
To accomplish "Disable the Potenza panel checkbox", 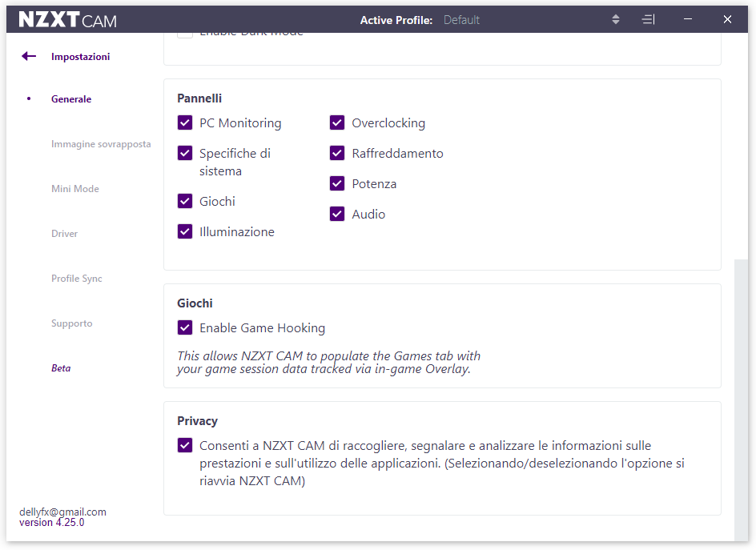I will [x=337, y=183].
